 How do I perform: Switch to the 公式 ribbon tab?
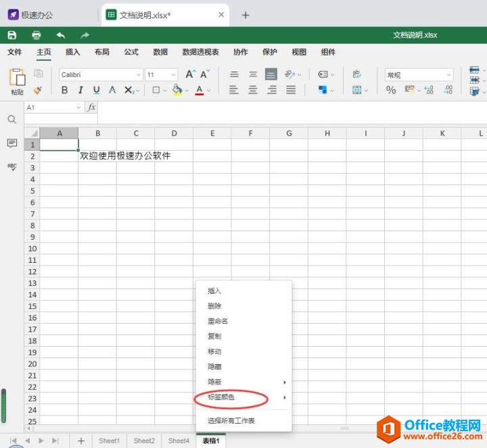131,52
